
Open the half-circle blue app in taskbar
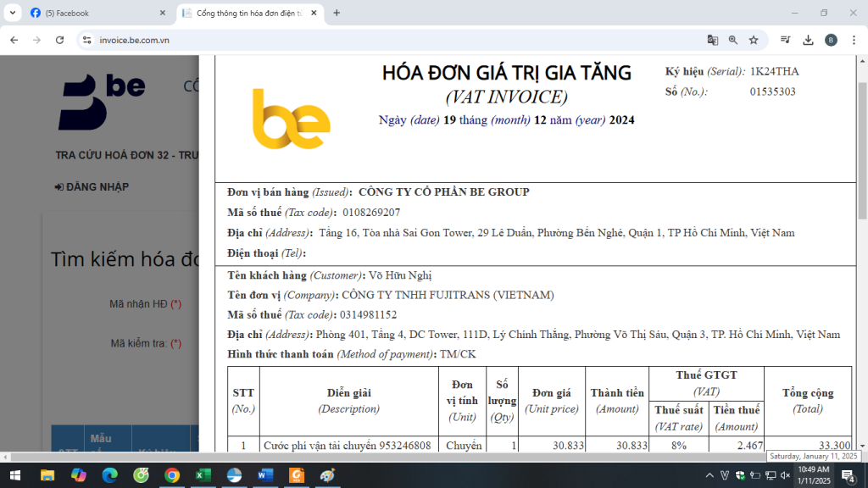[234, 475]
